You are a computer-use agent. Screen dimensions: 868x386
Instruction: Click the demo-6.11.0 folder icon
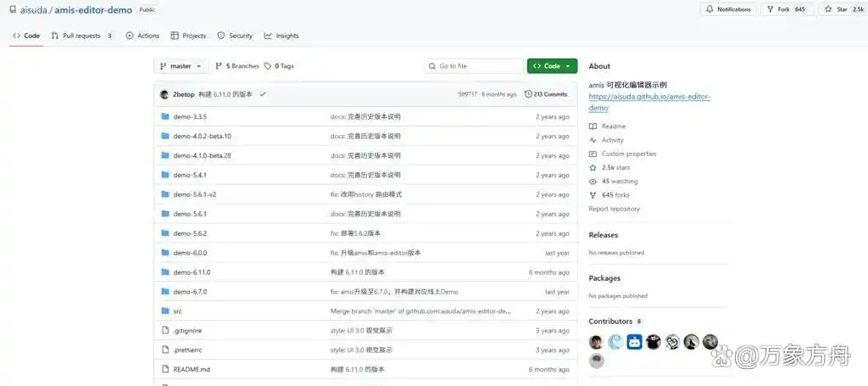point(165,272)
